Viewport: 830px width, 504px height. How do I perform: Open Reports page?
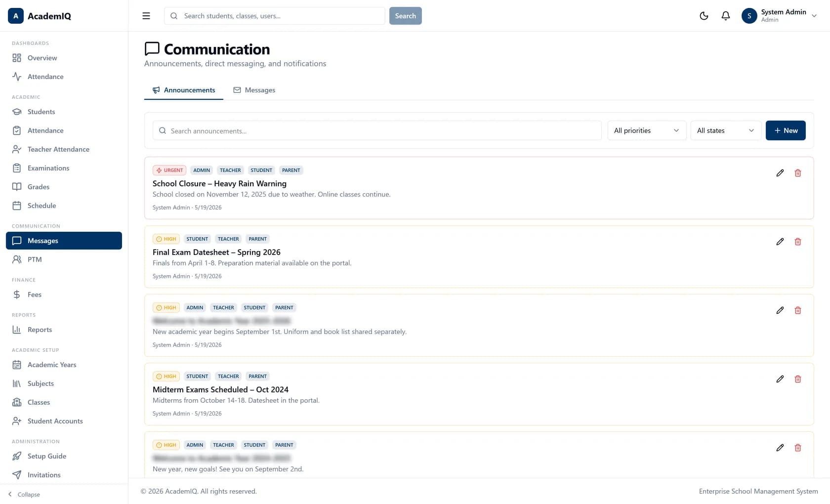point(64,330)
